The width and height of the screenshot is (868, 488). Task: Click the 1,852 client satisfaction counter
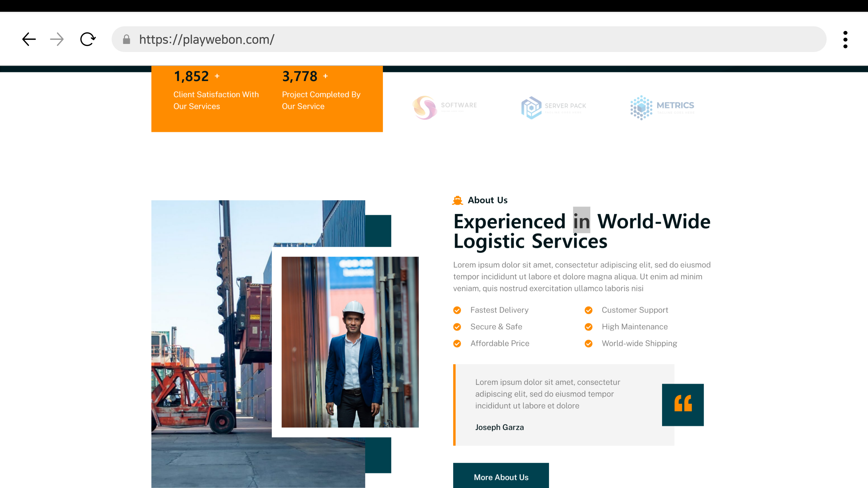pyautogui.click(x=191, y=76)
